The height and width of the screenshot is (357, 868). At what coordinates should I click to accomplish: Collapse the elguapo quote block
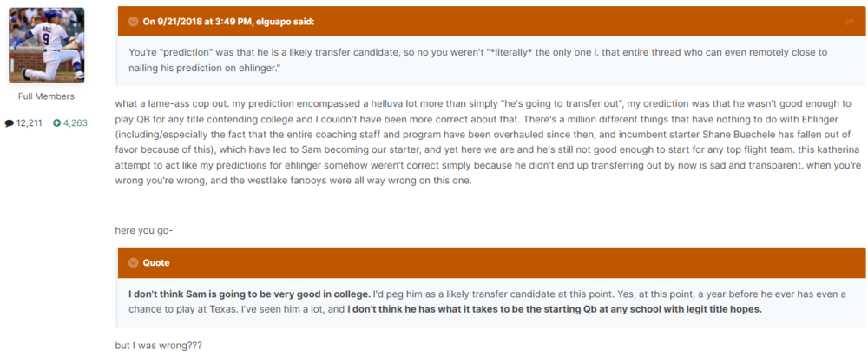tap(133, 21)
